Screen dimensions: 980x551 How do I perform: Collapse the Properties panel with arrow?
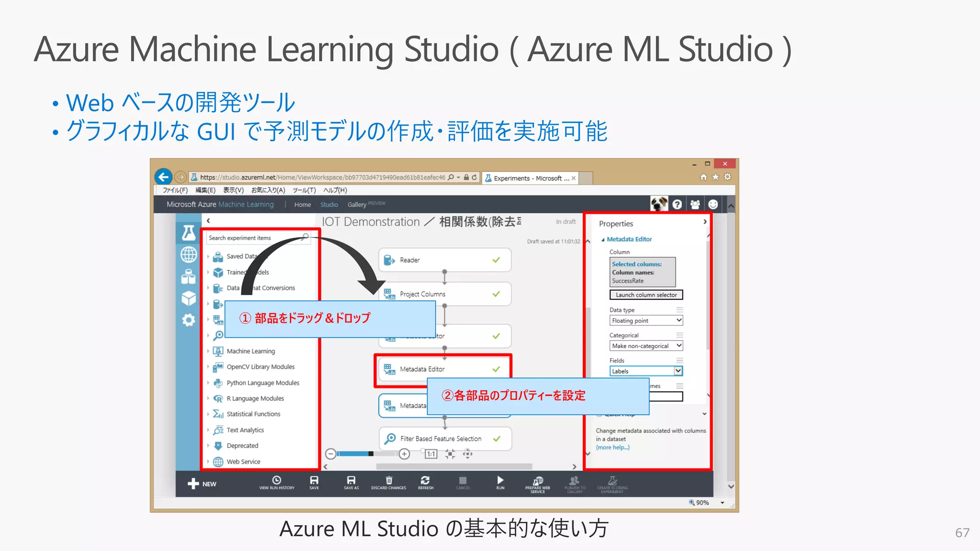coord(705,221)
